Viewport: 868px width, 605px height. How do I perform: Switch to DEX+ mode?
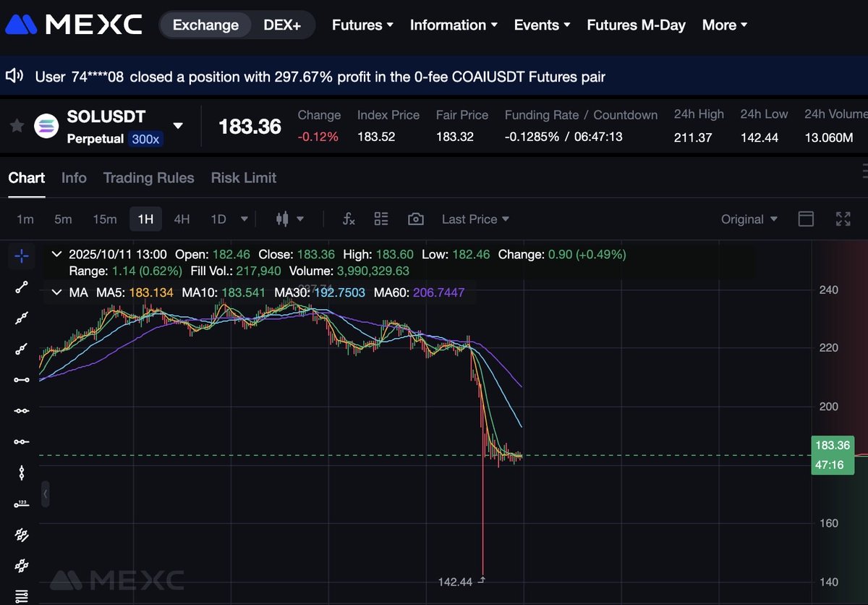click(282, 25)
